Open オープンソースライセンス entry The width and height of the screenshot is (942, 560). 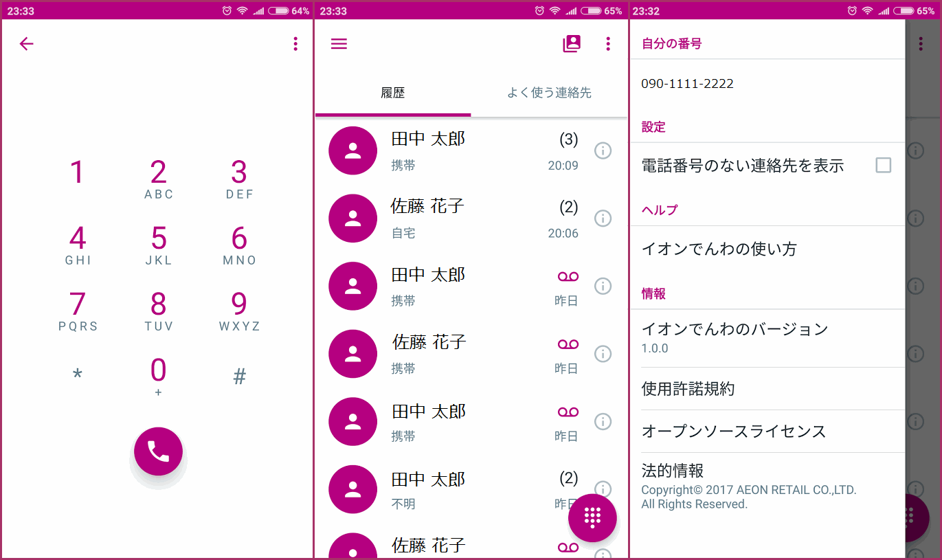pyautogui.click(x=767, y=432)
